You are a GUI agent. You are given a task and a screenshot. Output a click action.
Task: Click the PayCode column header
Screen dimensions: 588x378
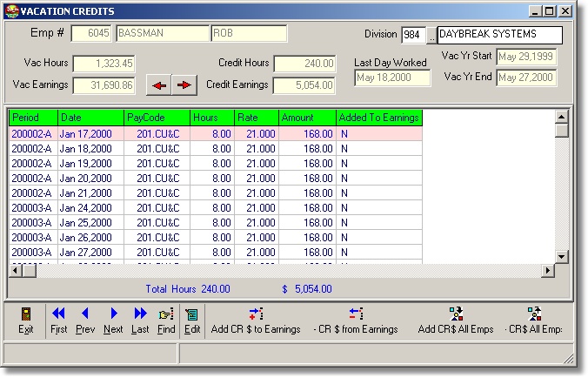[x=157, y=118]
